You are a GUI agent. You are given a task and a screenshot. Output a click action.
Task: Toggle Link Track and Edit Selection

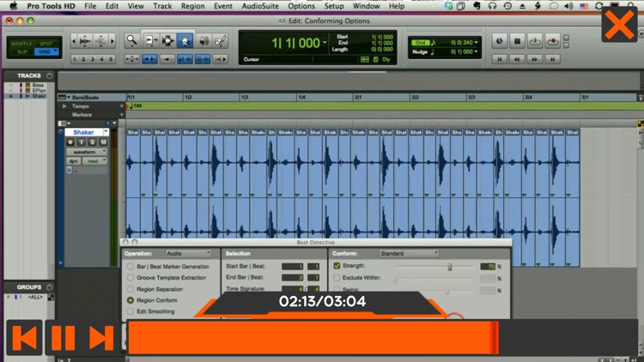(x=203, y=59)
